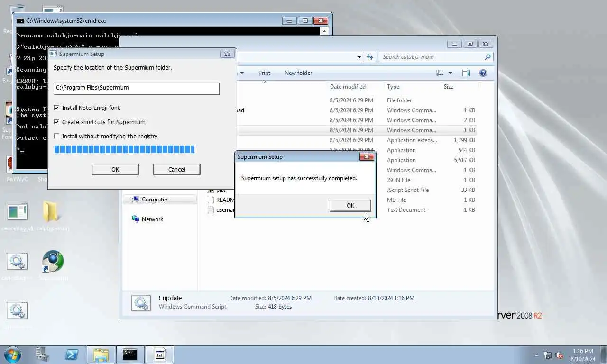This screenshot has height=364, width=607.
Task: Select the green window thumbnail desktop icon
Action: [x=17, y=217]
